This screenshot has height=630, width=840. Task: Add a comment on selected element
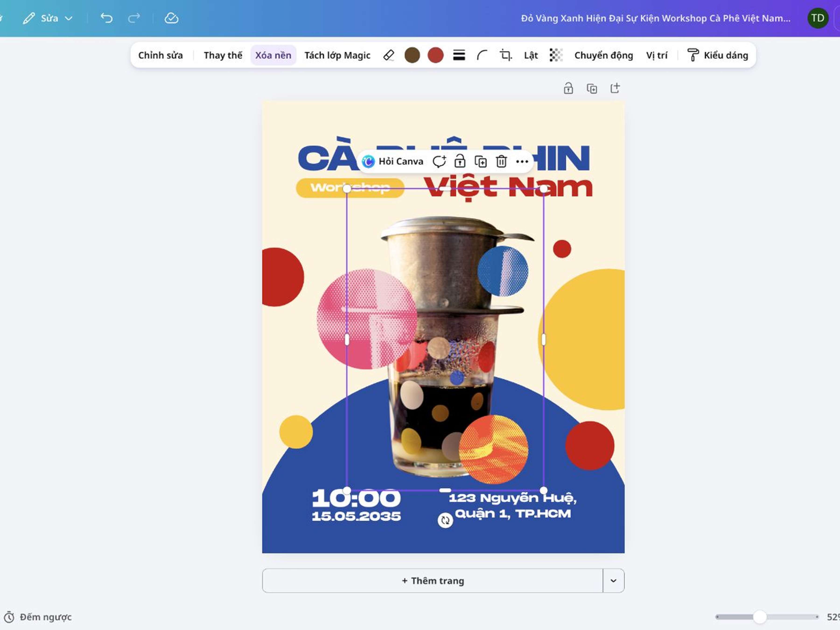pos(439,161)
